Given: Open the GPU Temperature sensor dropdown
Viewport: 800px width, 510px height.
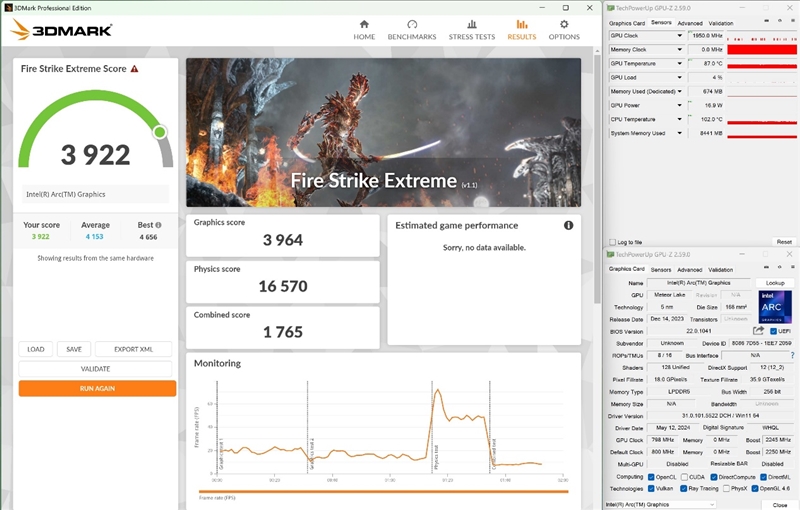Looking at the screenshot, I should click(x=680, y=64).
